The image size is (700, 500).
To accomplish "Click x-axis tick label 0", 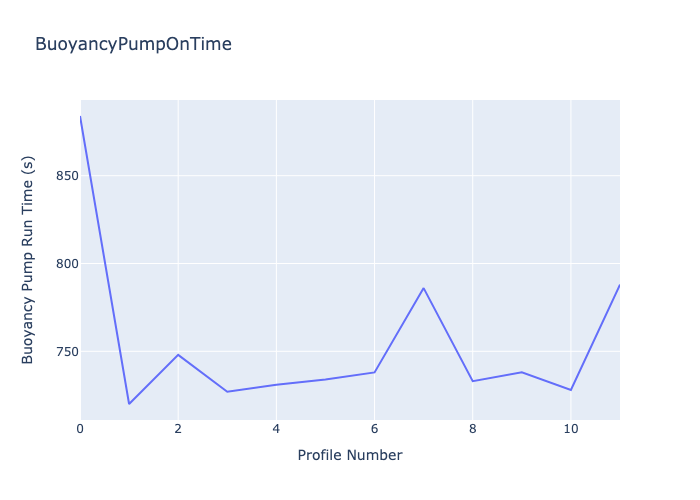I will pyautogui.click(x=80, y=428).
